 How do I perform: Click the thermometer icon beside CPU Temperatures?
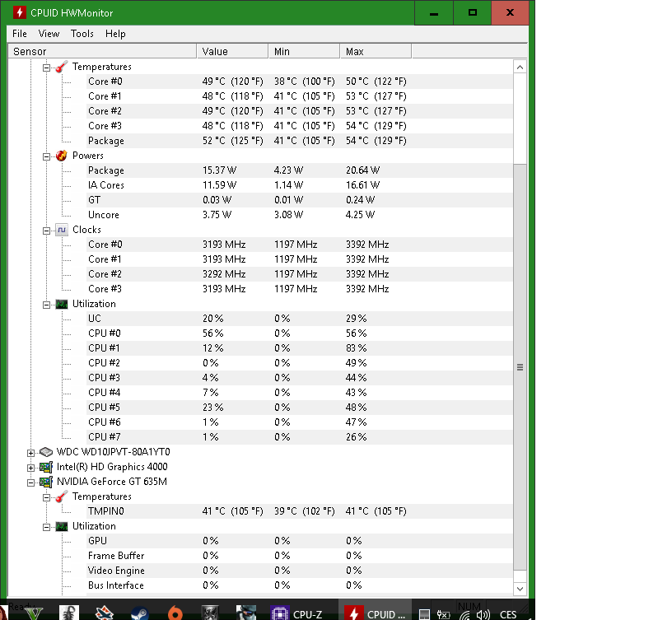[x=62, y=67]
